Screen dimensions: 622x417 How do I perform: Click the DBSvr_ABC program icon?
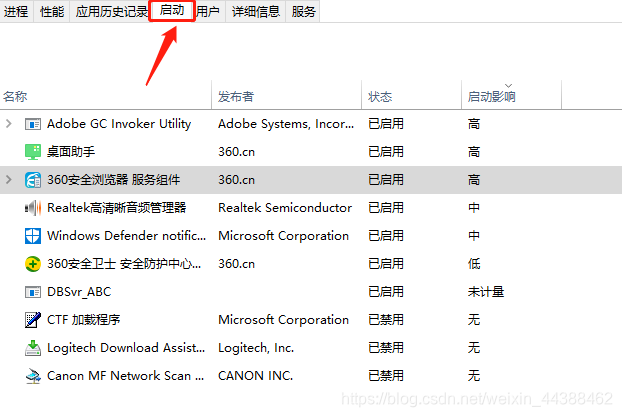[x=33, y=292]
